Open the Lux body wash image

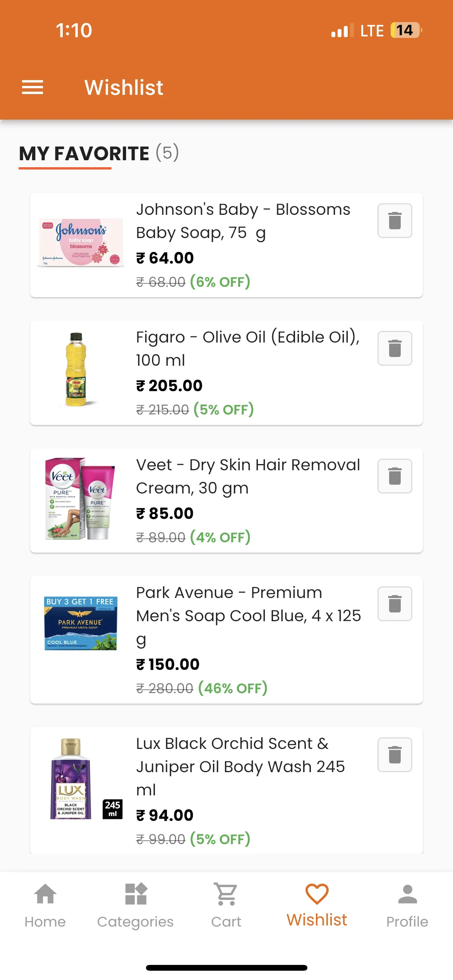pos(86,779)
